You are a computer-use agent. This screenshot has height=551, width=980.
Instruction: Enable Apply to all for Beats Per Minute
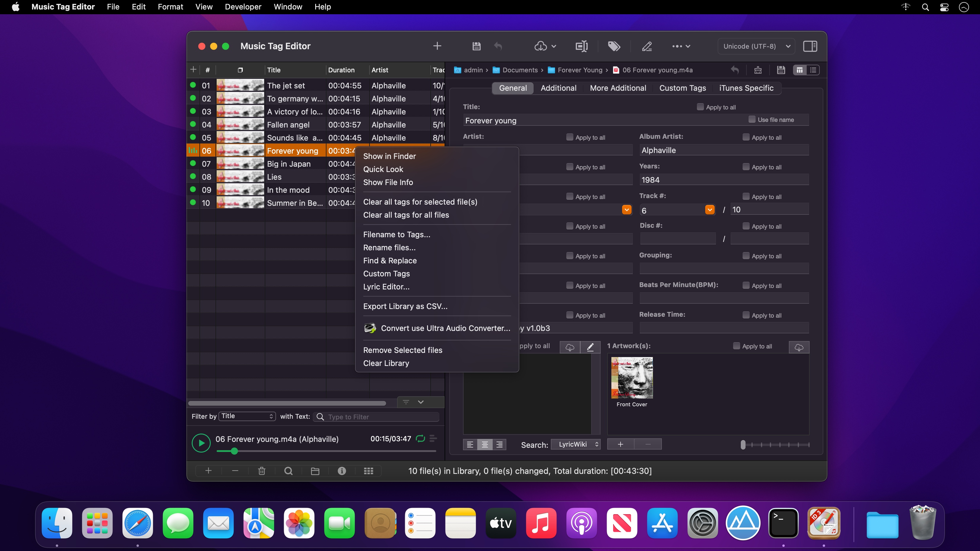[x=746, y=285]
